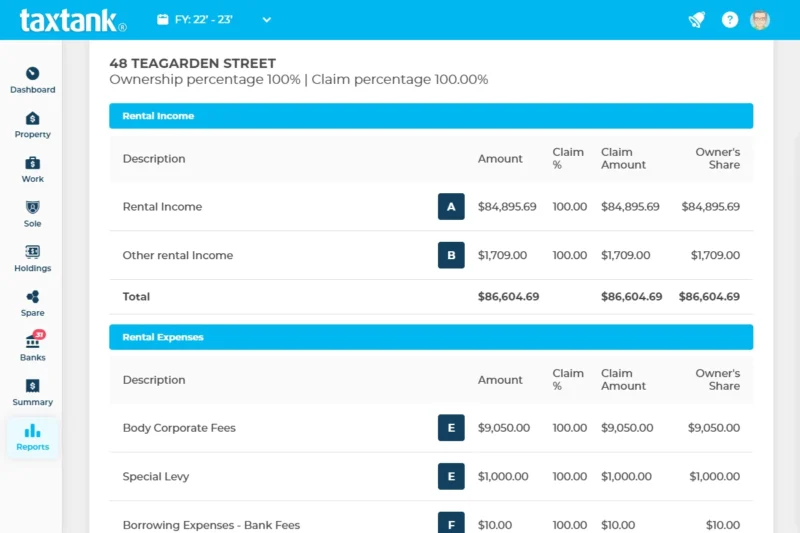Screen dimensions: 800x533
Task: Click Borrowing Expenses - Bank Fees text
Action: [211, 525]
